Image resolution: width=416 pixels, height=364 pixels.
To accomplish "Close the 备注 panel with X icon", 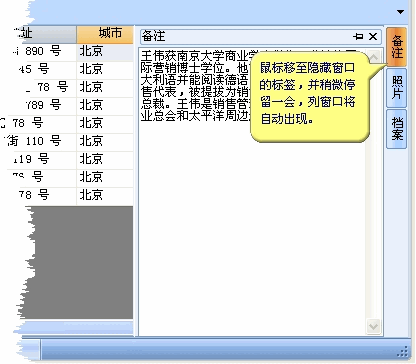I will pyautogui.click(x=373, y=36).
